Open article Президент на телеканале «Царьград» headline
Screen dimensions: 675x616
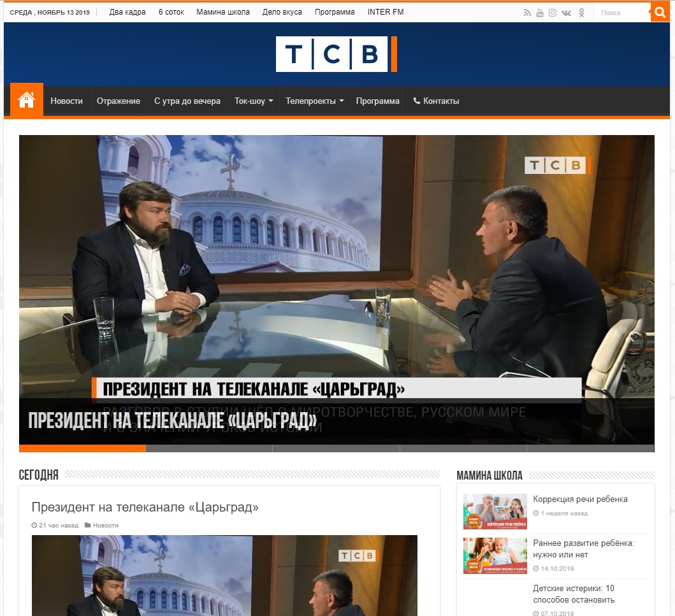145,507
